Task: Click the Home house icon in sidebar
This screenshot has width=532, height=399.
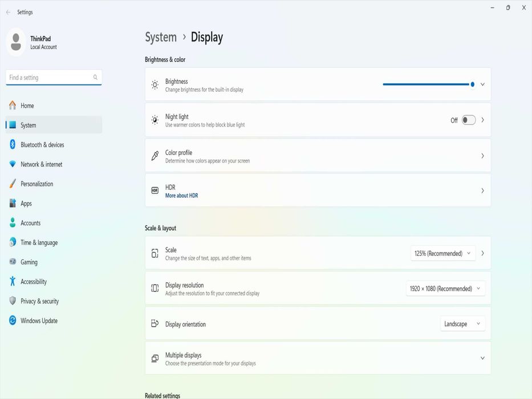Action: click(x=13, y=105)
